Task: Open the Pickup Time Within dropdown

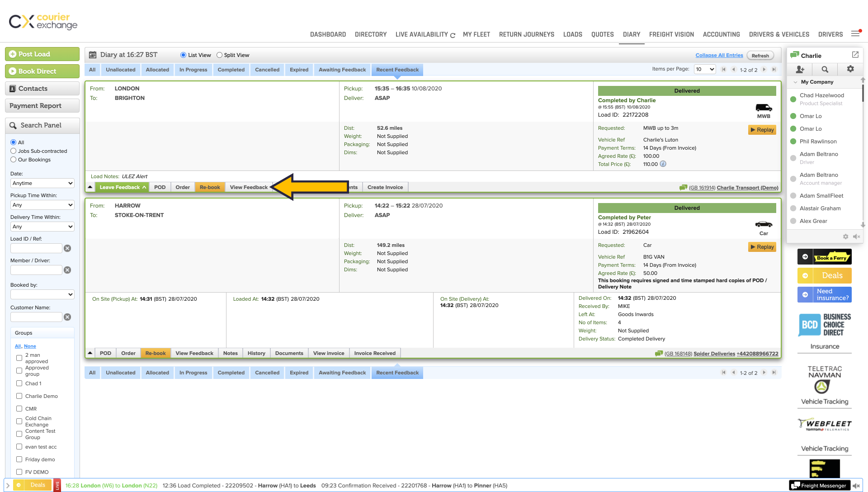Action: [x=42, y=205]
